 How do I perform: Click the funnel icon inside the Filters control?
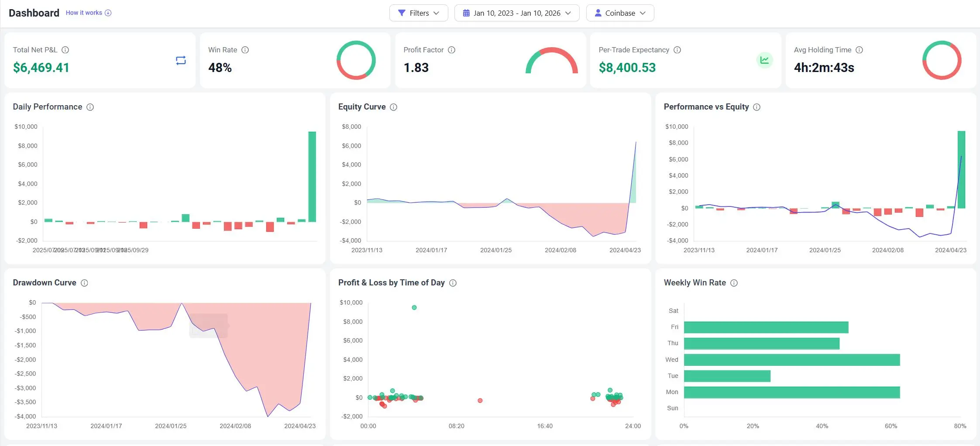(402, 13)
